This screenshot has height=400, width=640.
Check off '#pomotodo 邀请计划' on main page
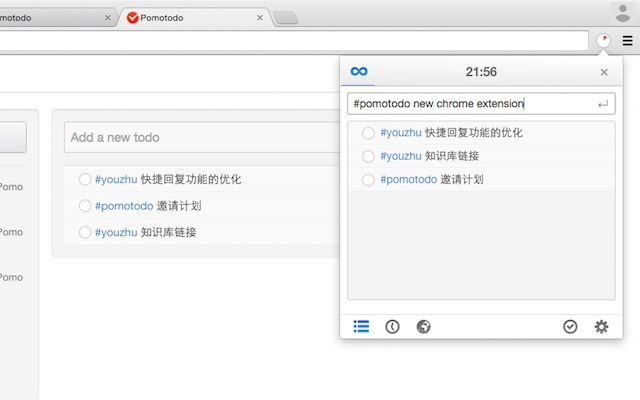point(84,206)
